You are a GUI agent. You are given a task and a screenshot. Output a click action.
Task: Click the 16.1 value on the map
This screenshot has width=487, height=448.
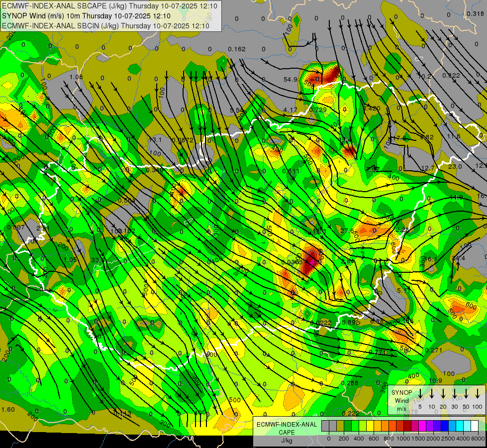pyautogui.click(x=431, y=259)
